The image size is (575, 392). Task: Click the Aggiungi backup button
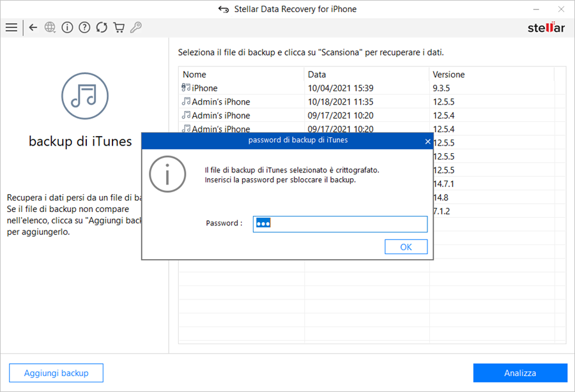click(56, 373)
